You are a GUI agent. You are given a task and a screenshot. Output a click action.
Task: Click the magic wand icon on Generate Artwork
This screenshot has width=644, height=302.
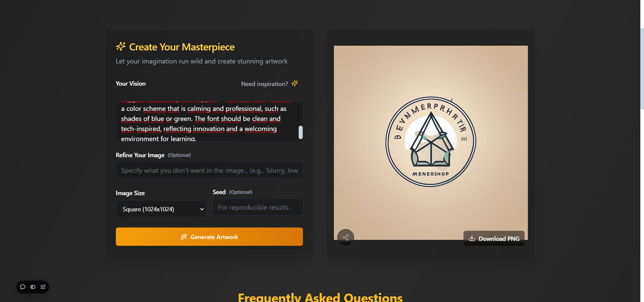click(x=184, y=237)
